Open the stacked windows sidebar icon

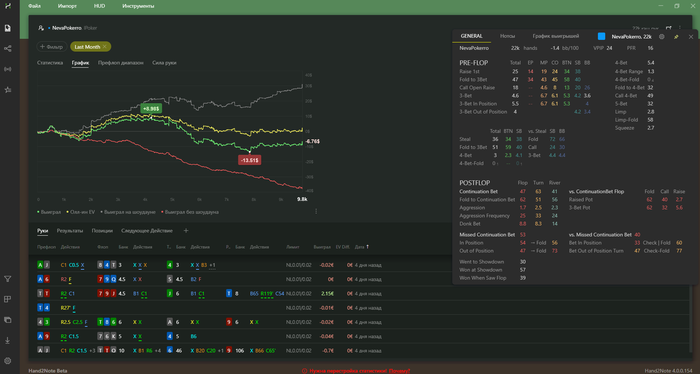(x=8, y=320)
